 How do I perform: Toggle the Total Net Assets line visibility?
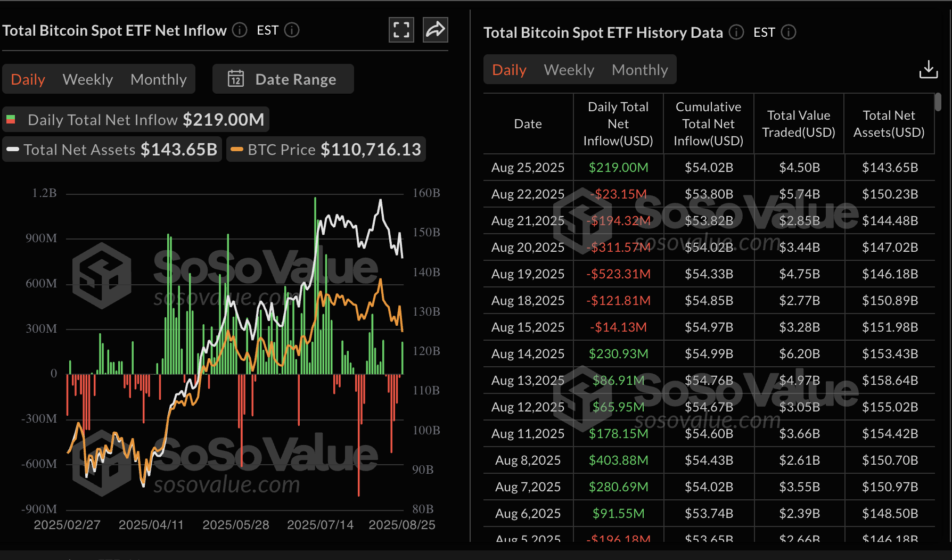pos(112,150)
